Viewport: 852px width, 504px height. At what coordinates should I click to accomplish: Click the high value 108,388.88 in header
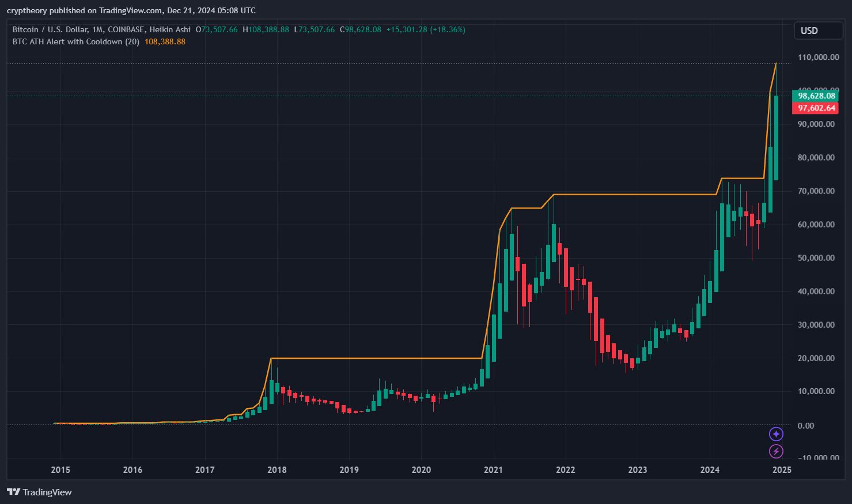pos(268,29)
